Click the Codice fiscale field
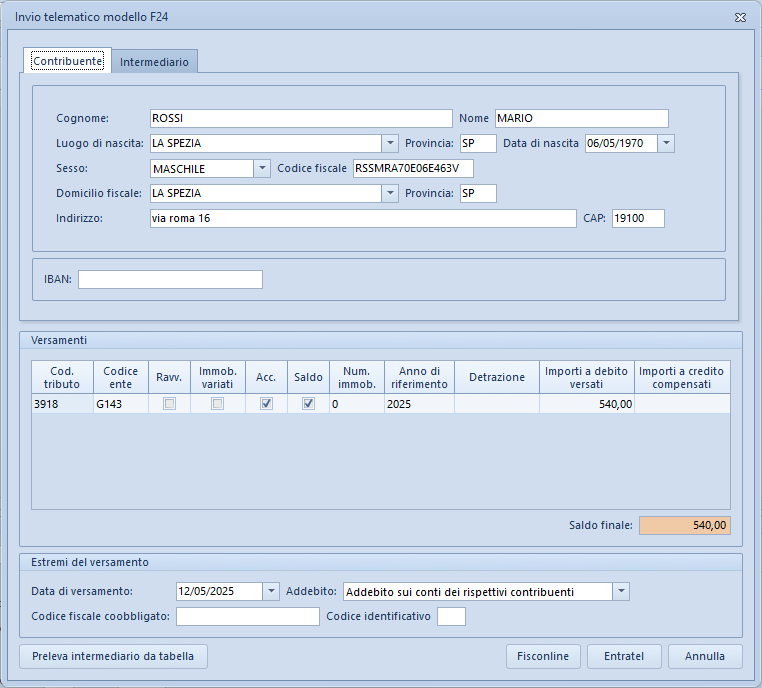This screenshot has height=688, width=762. (413, 168)
